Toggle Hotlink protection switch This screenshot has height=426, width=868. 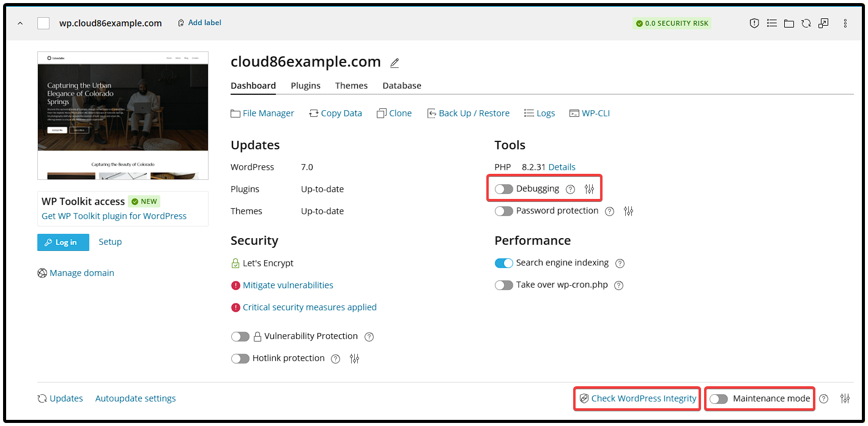point(240,359)
